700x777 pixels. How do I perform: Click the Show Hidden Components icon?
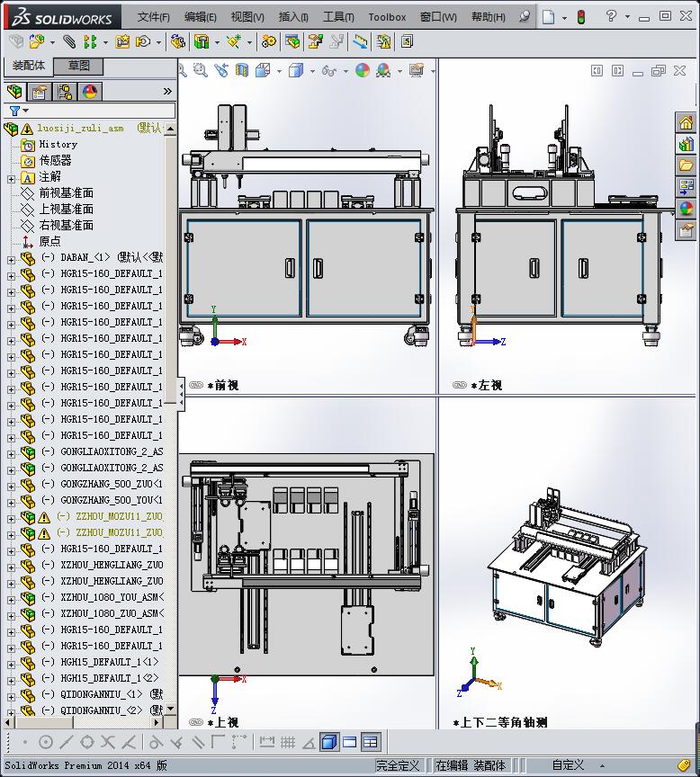click(177, 41)
